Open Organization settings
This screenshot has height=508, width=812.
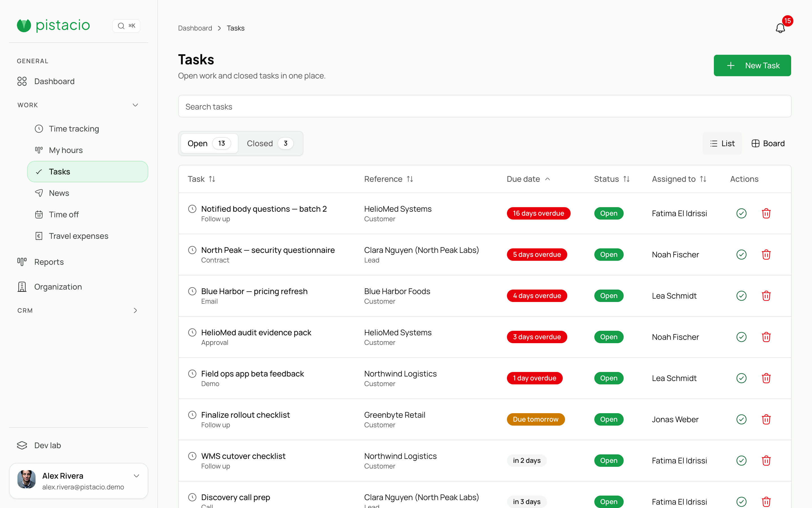click(49, 286)
